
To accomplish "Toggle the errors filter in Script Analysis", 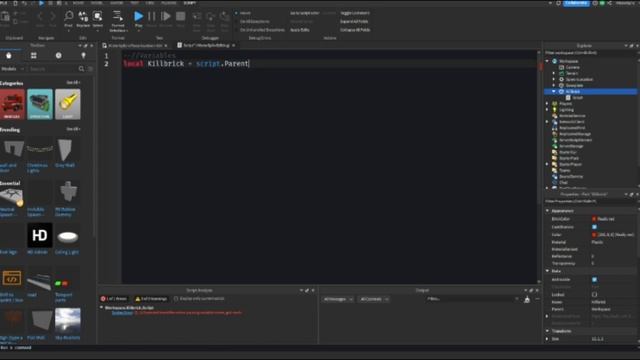I will point(114,299).
